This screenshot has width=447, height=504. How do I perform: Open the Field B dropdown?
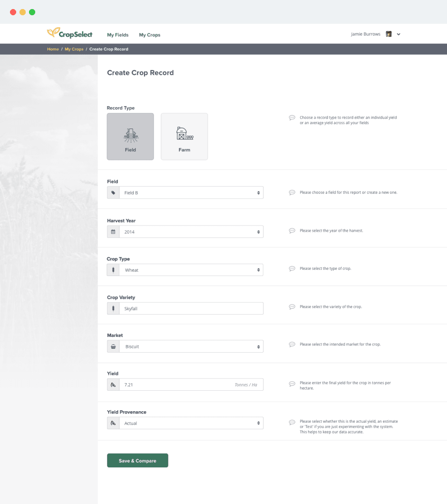tap(191, 193)
